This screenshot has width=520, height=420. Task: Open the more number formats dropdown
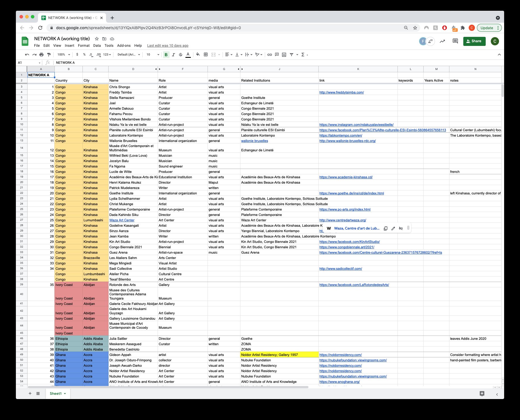point(107,55)
